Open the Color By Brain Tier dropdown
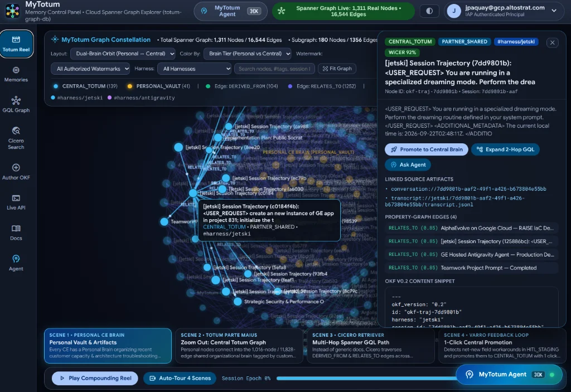 [x=247, y=54]
